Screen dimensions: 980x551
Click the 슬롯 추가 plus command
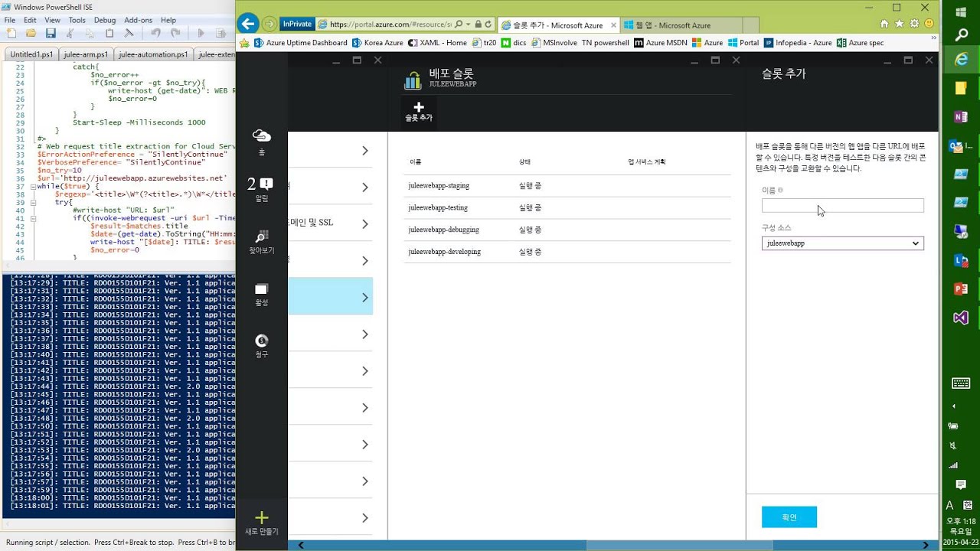click(419, 112)
